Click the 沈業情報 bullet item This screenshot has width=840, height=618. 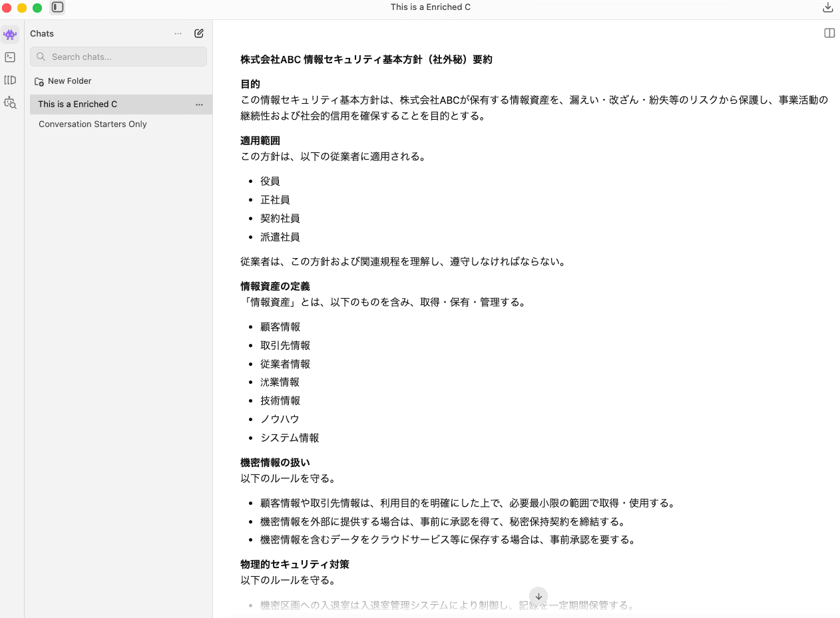(x=280, y=382)
